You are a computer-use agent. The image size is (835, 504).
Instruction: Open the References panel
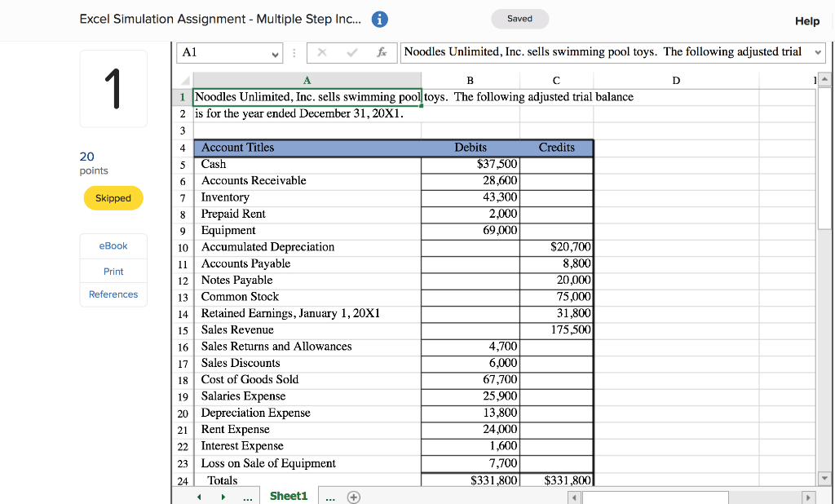113,294
